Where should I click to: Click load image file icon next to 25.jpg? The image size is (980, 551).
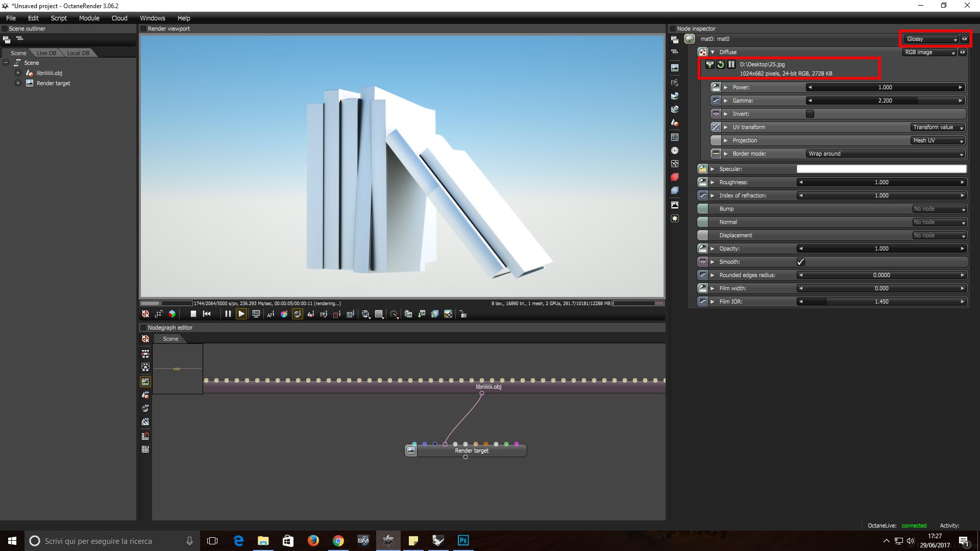709,64
